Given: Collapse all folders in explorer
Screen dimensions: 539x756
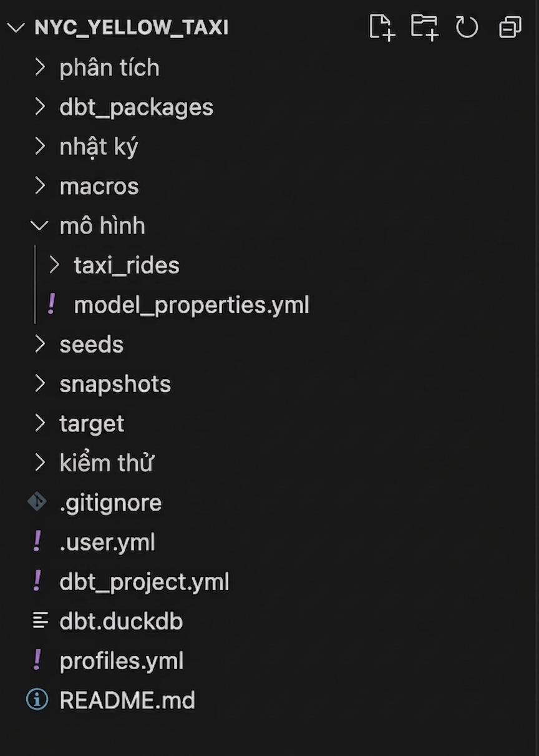Looking at the screenshot, I should 510,27.
